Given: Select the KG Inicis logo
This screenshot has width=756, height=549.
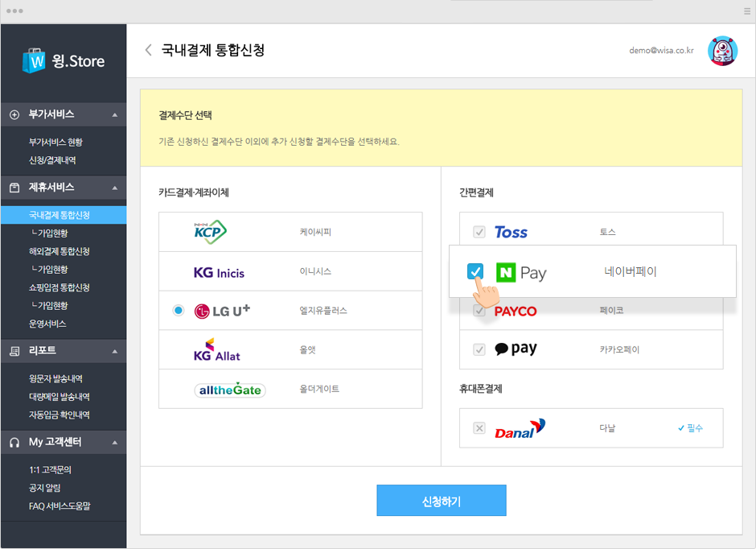Looking at the screenshot, I should point(219,273).
